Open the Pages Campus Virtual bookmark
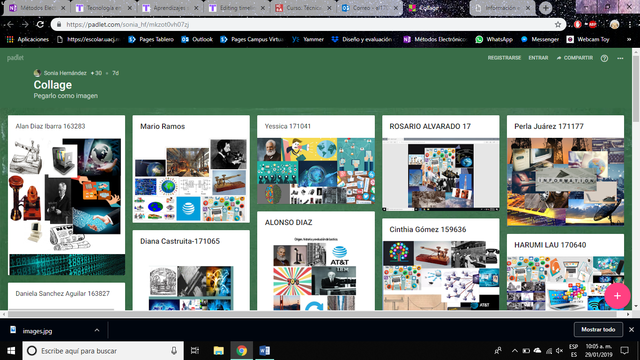The image size is (640, 360). pos(252,40)
